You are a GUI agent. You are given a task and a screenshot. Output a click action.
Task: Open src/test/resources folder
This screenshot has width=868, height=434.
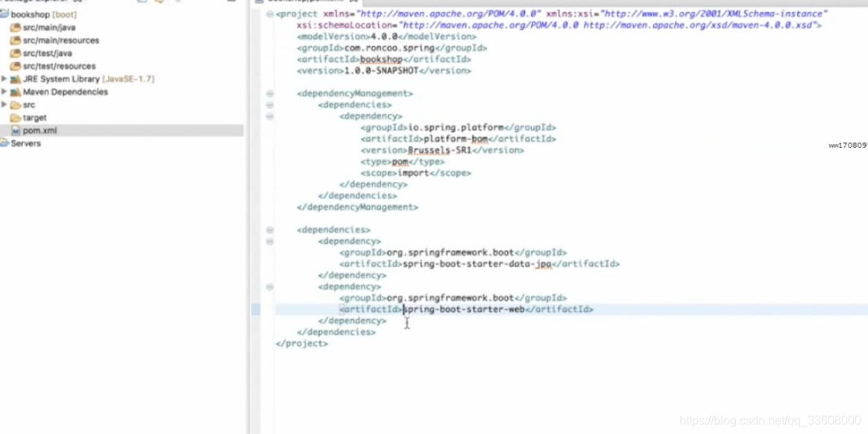59,66
